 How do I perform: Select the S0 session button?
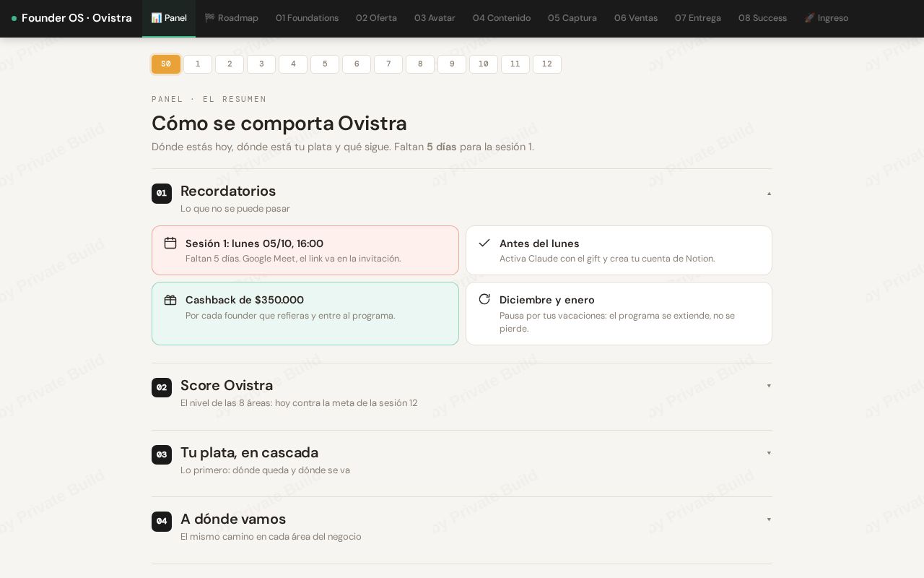click(x=166, y=64)
